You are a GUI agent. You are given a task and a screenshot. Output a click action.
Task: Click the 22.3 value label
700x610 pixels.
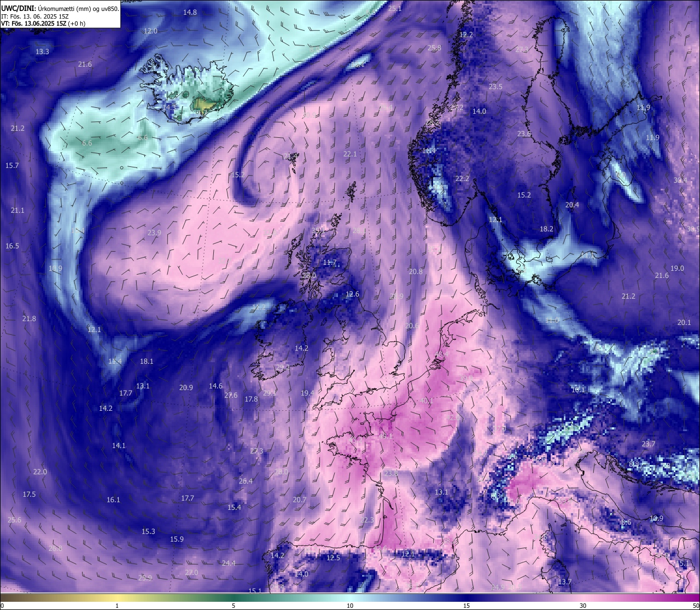[x=367, y=520]
